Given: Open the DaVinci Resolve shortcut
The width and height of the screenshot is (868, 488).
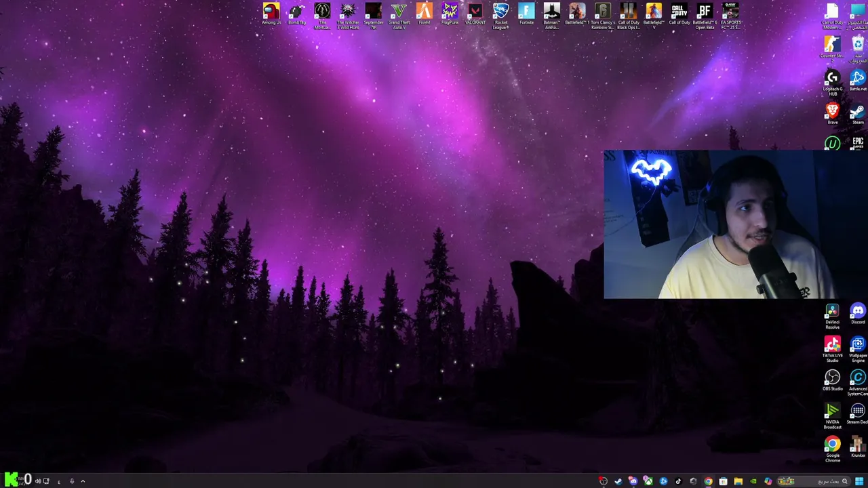Looking at the screenshot, I should tap(832, 317).
